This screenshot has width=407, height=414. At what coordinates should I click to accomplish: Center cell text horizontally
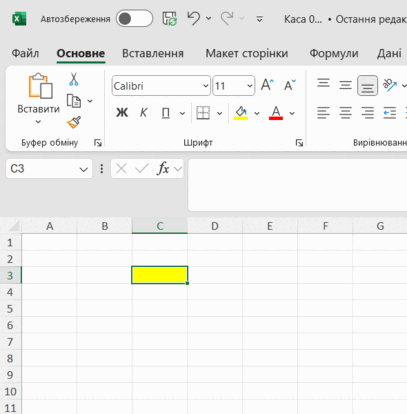(x=345, y=113)
